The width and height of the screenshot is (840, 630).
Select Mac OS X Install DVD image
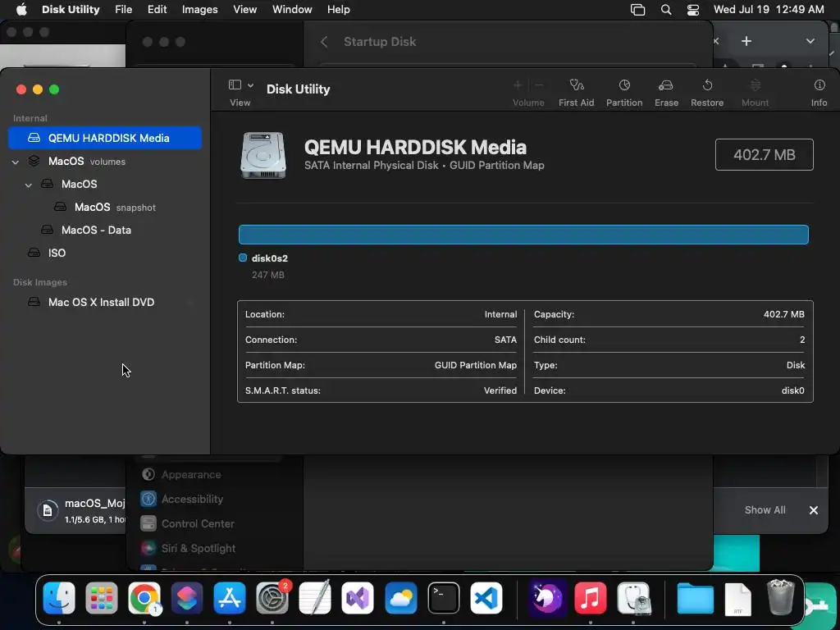tap(105, 302)
